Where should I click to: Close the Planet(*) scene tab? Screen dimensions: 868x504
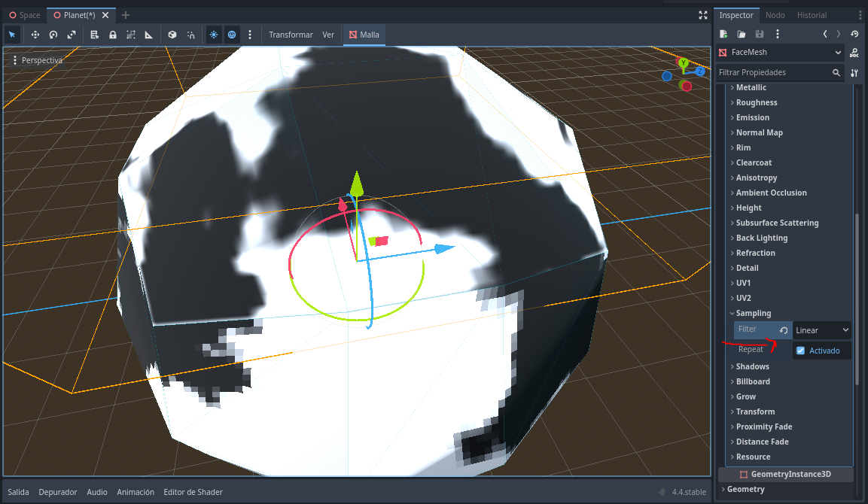click(x=105, y=16)
